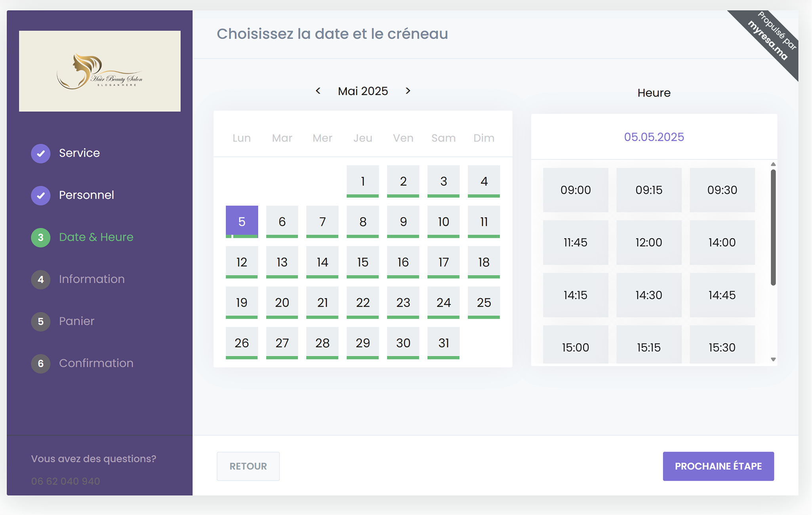
Task: Choose May 31 on the calendar
Action: tap(443, 343)
